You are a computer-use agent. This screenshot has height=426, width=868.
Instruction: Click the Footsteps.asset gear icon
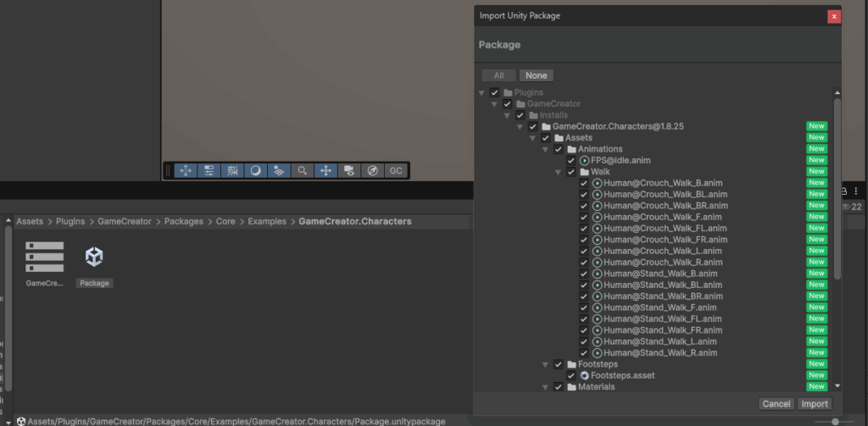point(585,376)
